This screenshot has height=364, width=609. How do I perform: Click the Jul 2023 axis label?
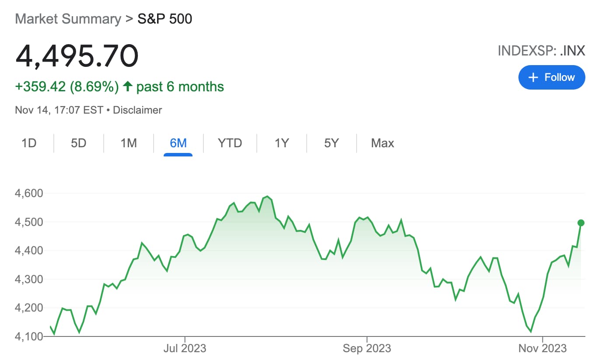pos(185,349)
